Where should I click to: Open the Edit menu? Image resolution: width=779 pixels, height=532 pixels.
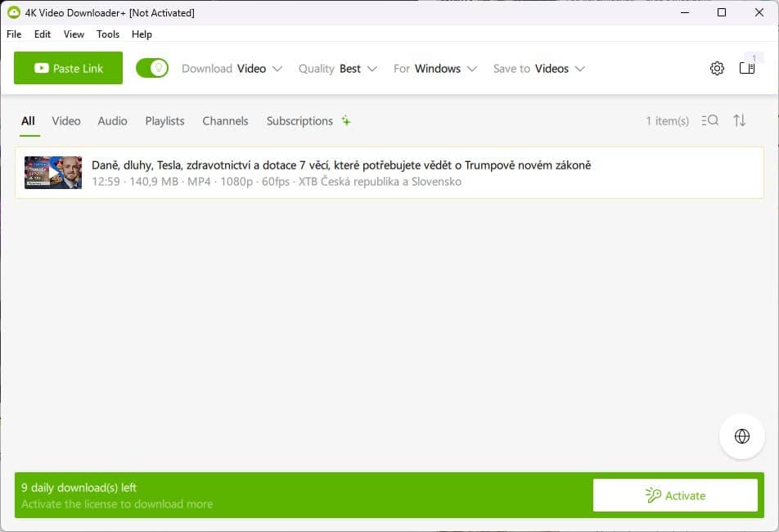pos(43,34)
